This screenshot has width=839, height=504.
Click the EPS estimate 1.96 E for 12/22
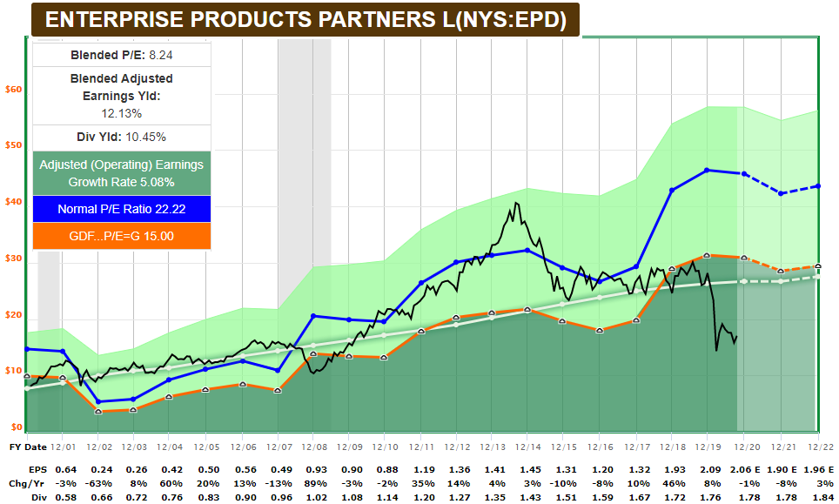(x=819, y=470)
